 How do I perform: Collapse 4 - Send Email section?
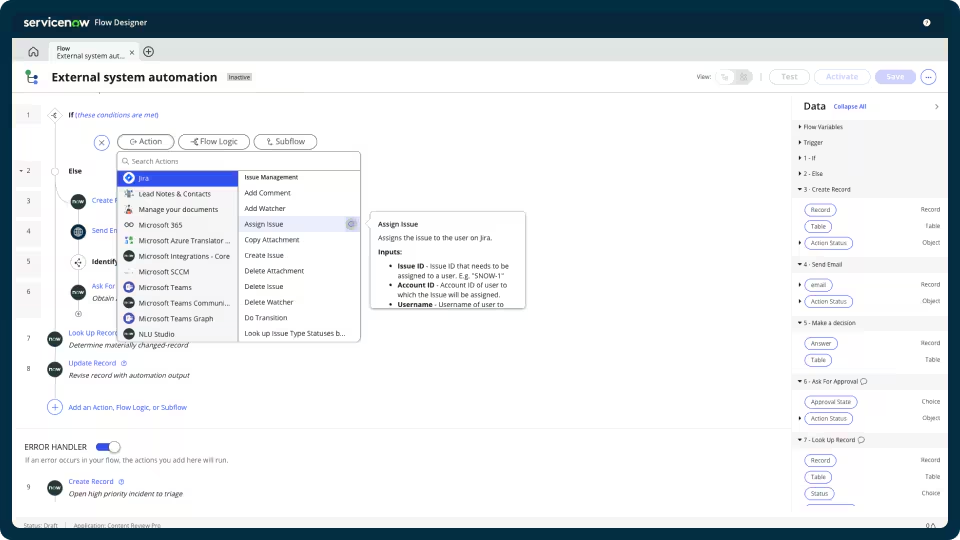click(800, 264)
